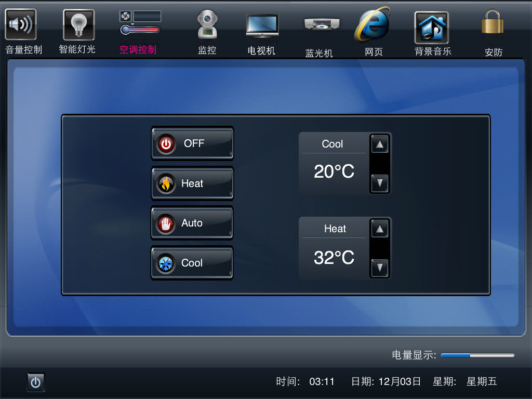Decrease the Cool temperature with down arrow
The height and width of the screenshot is (399, 532).
coord(380,183)
